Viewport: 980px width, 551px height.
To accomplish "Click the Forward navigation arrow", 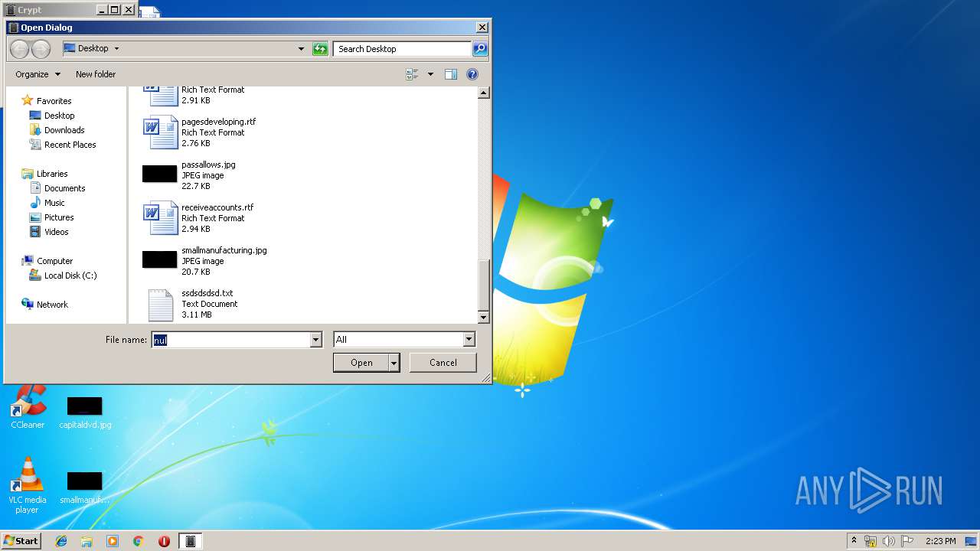I will [x=41, y=49].
